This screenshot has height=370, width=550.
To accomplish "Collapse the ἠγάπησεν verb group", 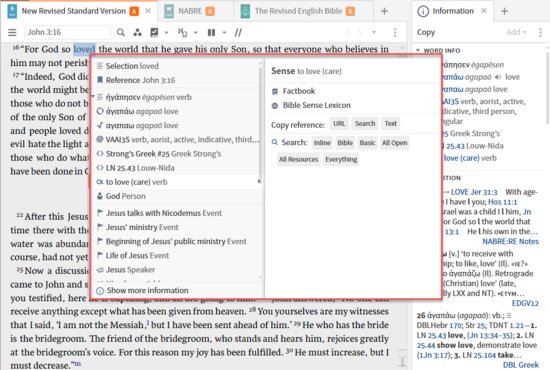I will coord(93,96).
